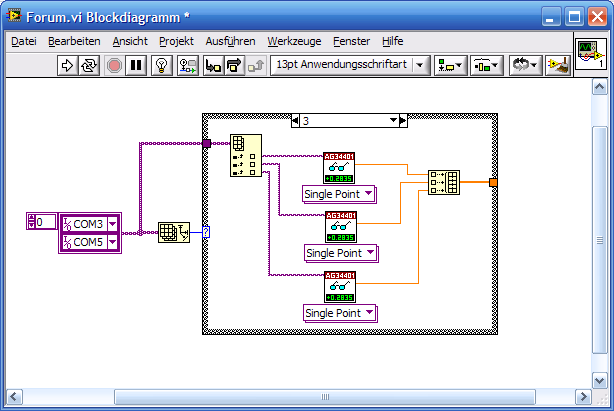Select the Array Size function node
Image resolution: width=614 pixels, height=411 pixels.
[x=174, y=233]
